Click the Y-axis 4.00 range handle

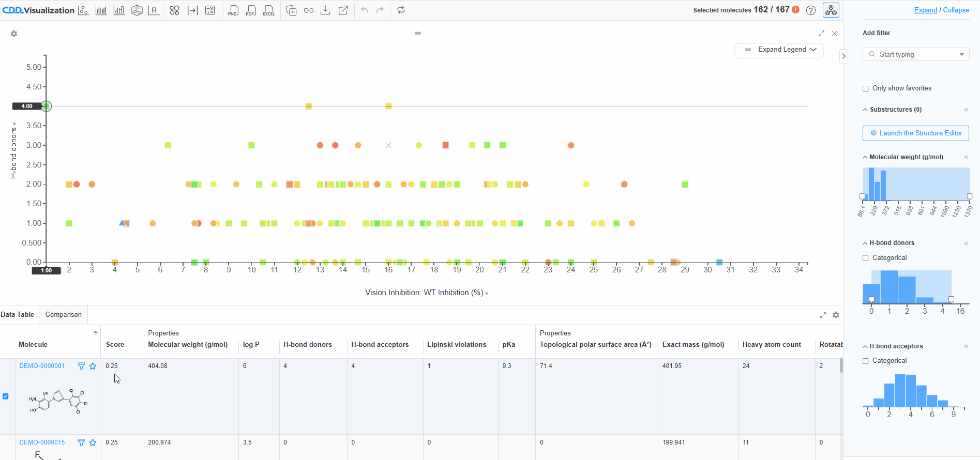point(27,106)
